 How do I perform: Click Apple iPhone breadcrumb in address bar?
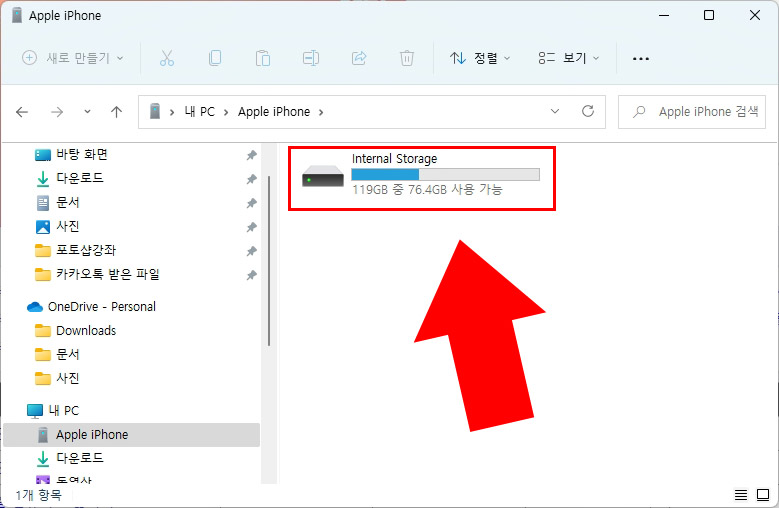[274, 112]
